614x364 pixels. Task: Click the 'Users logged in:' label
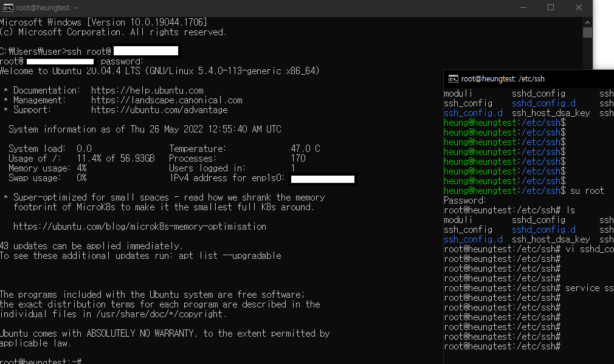click(207, 168)
